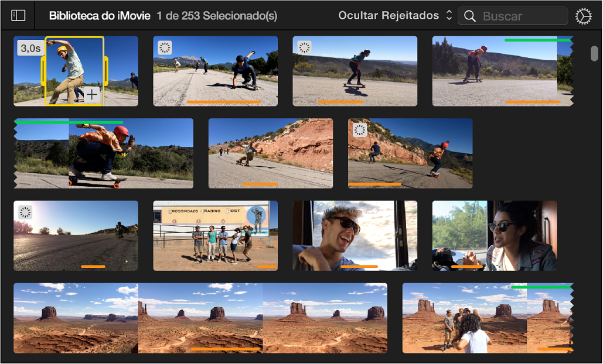Click the yellow selection range right handle
603x364 pixels.
[105, 71]
